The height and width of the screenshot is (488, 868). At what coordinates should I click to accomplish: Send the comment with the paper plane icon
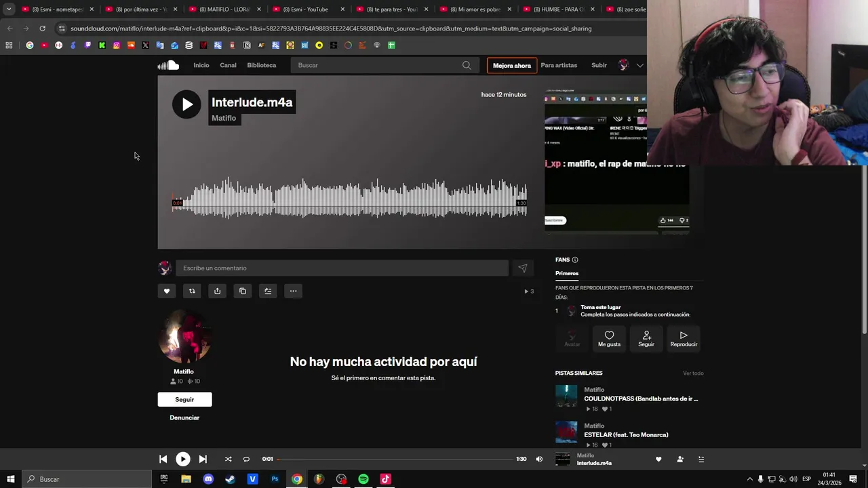[x=523, y=268]
